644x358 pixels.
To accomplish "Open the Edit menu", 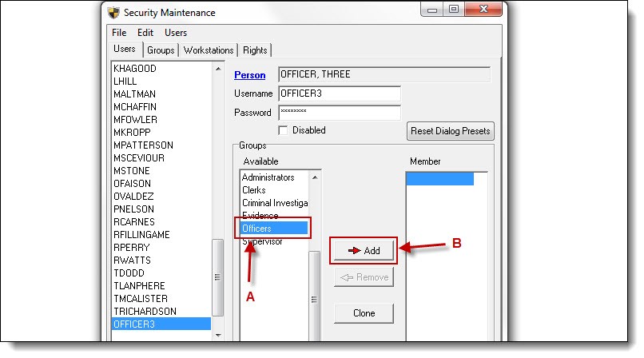I will [145, 33].
